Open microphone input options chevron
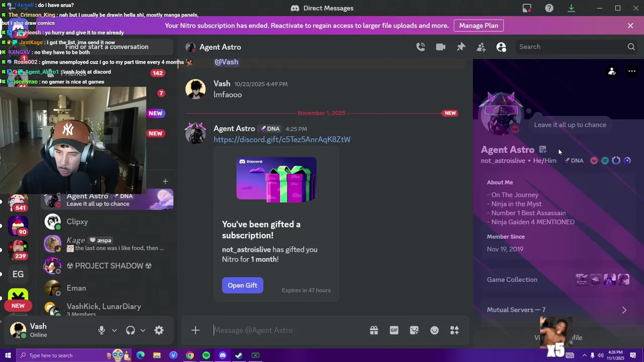 (x=114, y=330)
